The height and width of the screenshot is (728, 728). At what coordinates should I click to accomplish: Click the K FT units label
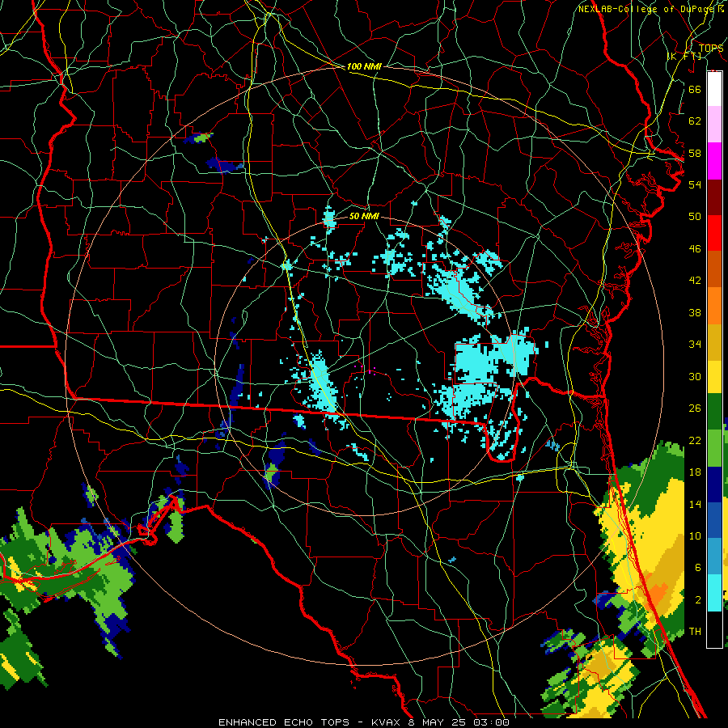point(684,56)
